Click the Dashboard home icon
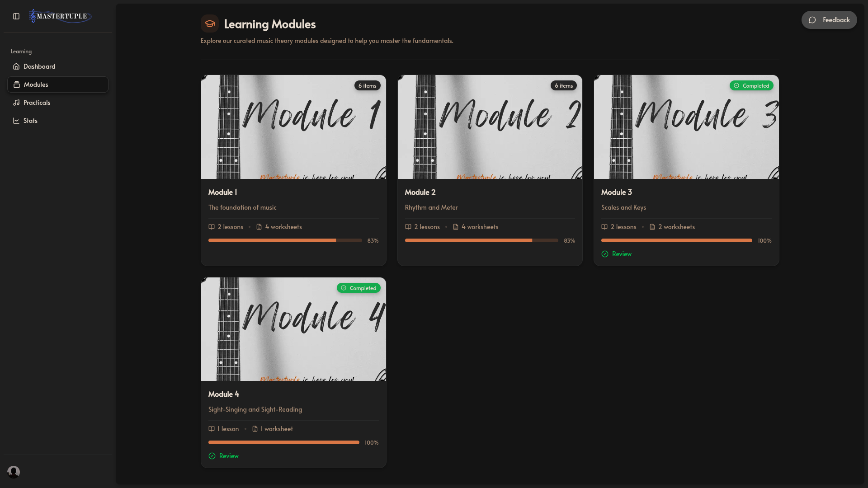 16,66
